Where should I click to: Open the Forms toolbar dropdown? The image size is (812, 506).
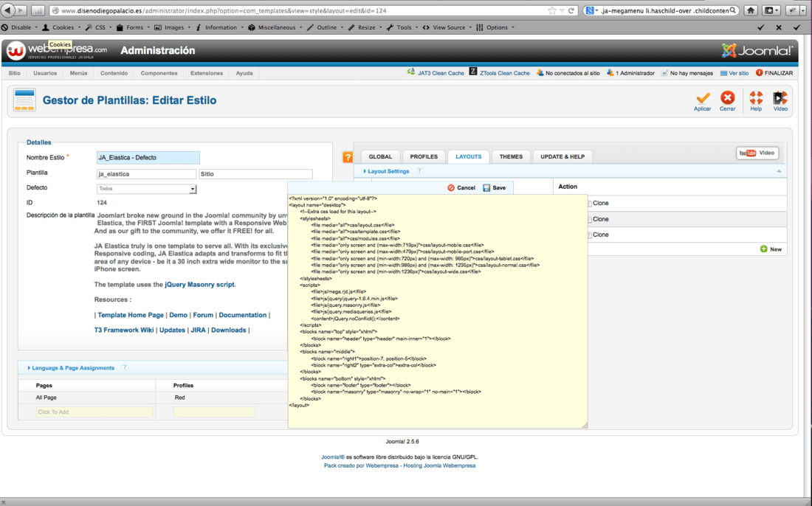133,27
